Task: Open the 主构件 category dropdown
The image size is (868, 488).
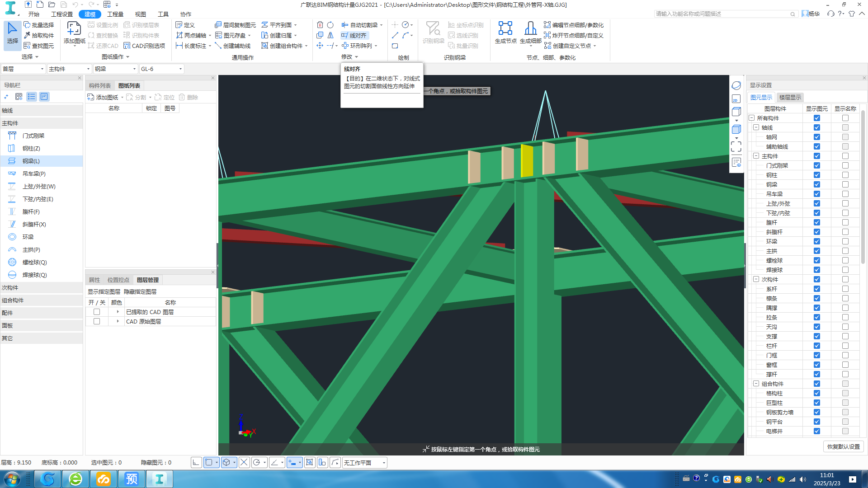Action: point(69,69)
